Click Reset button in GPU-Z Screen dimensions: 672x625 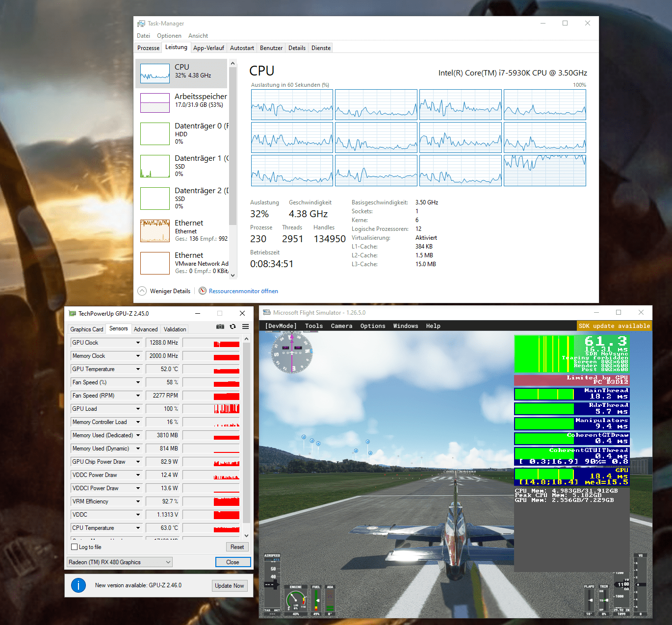point(237,547)
